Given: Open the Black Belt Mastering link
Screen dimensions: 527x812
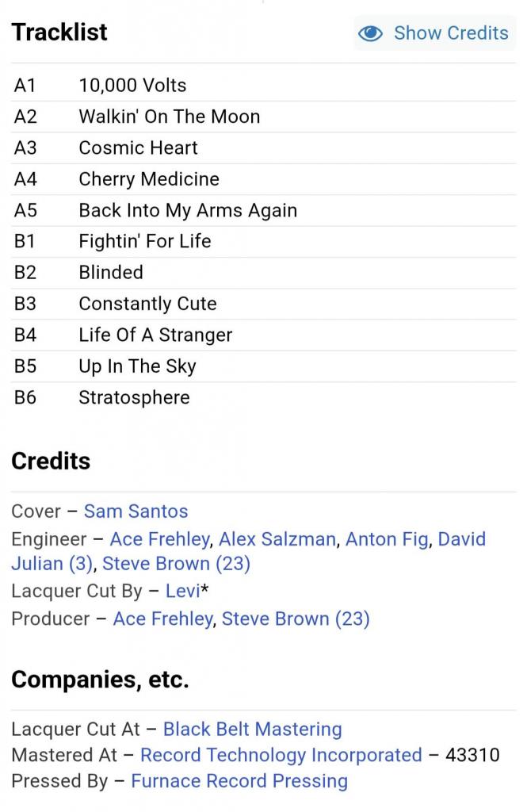Looking at the screenshot, I should click(252, 729).
